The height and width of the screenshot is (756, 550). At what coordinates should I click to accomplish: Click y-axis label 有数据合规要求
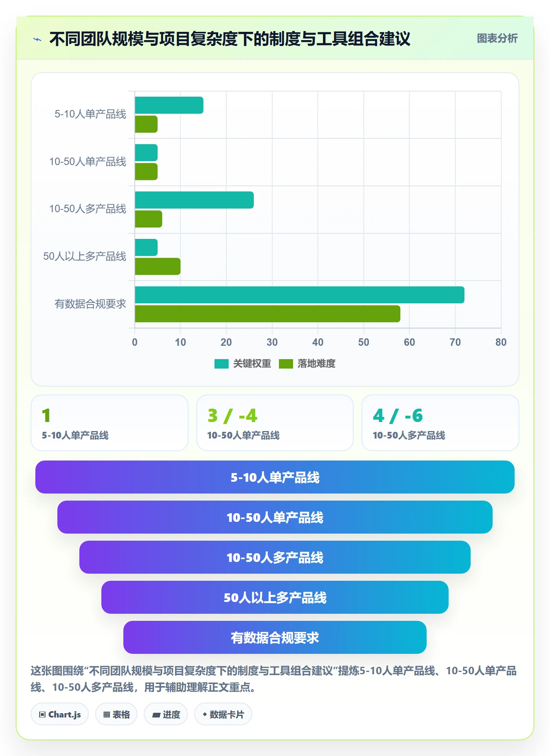pyautogui.click(x=90, y=304)
